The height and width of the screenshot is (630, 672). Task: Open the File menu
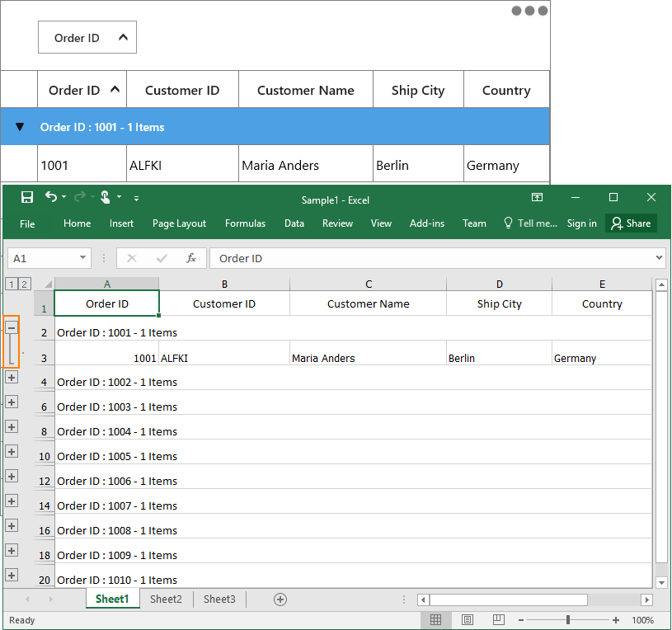(x=27, y=223)
